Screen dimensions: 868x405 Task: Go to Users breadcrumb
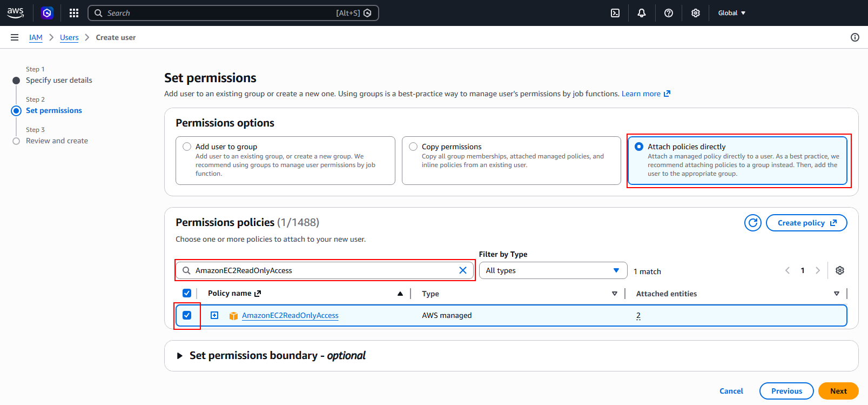pyautogui.click(x=69, y=37)
